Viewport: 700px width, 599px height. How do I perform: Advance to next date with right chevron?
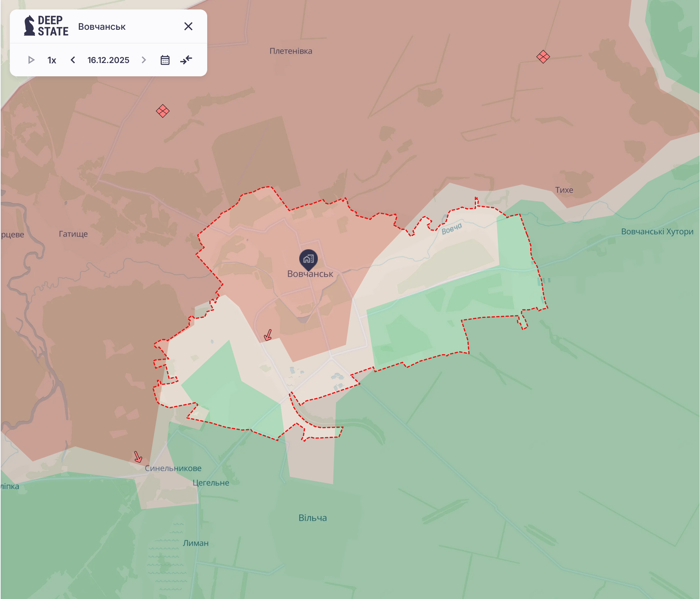[x=143, y=60]
